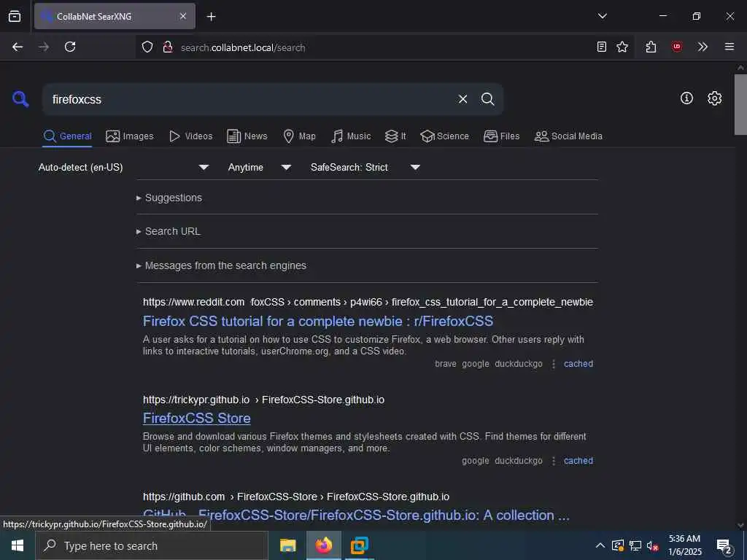Open the SafeSearch: Strict dropdown
This screenshot has width=747, height=560.
click(x=365, y=167)
